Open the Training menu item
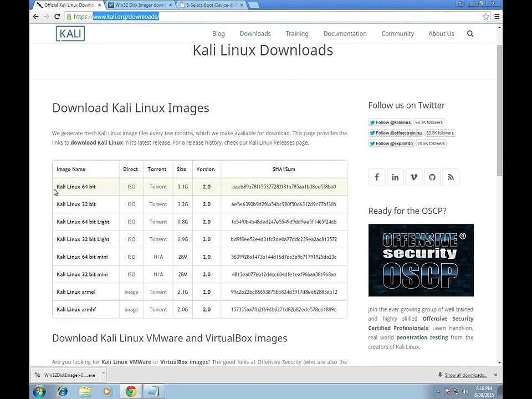This screenshot has height=399, width=532. [297, 34]
